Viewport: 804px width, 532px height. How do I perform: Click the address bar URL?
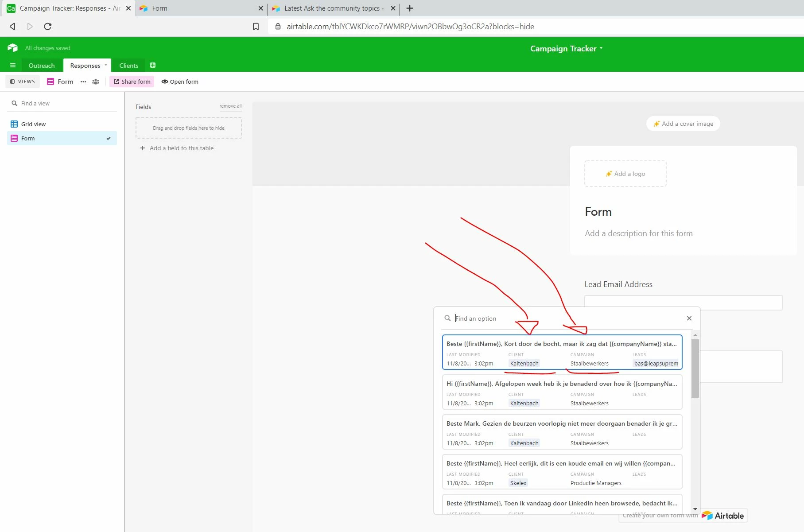tap(410, 27)
